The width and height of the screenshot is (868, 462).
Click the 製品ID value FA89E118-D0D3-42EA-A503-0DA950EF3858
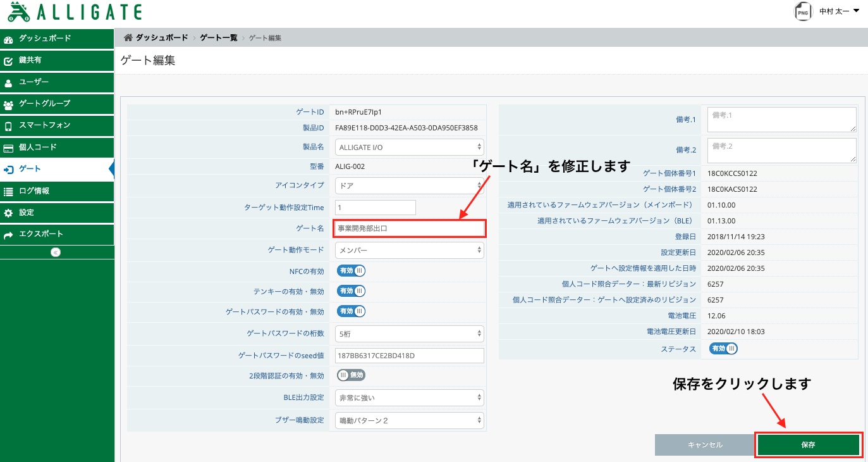pos(406,128)
